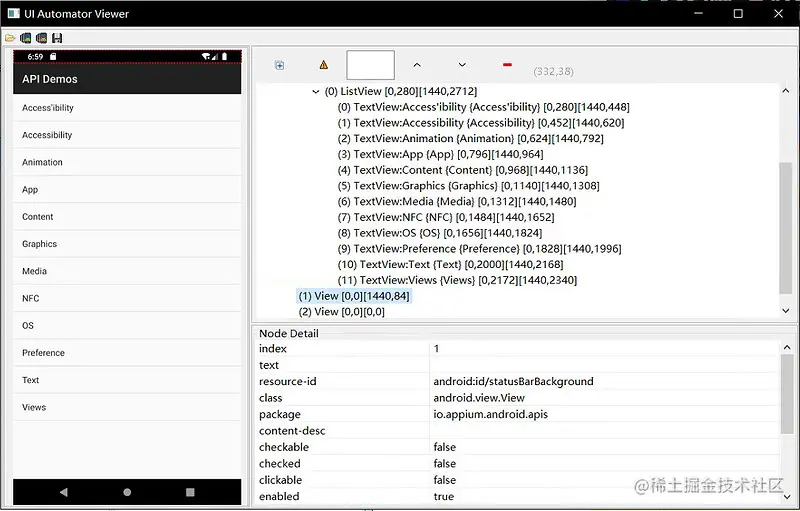Select the TextView:Graphics tree node
This screenshot has width=800, height=511.
(468, 186)
